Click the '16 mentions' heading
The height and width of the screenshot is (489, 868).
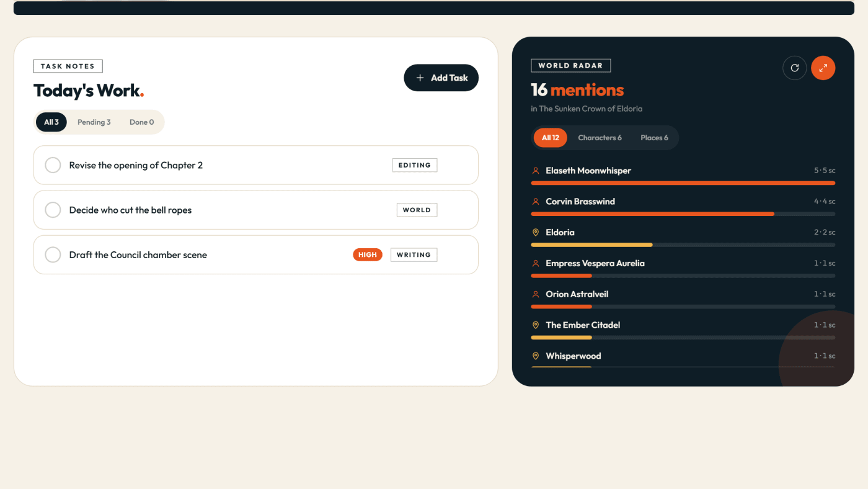(577, 90)
